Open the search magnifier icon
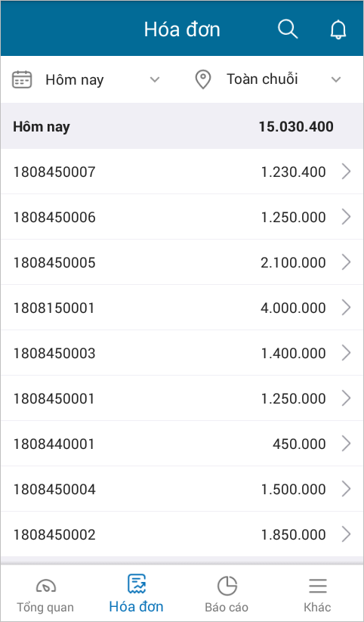The height and width of the screenshot is (622, 364). [288, 29]
